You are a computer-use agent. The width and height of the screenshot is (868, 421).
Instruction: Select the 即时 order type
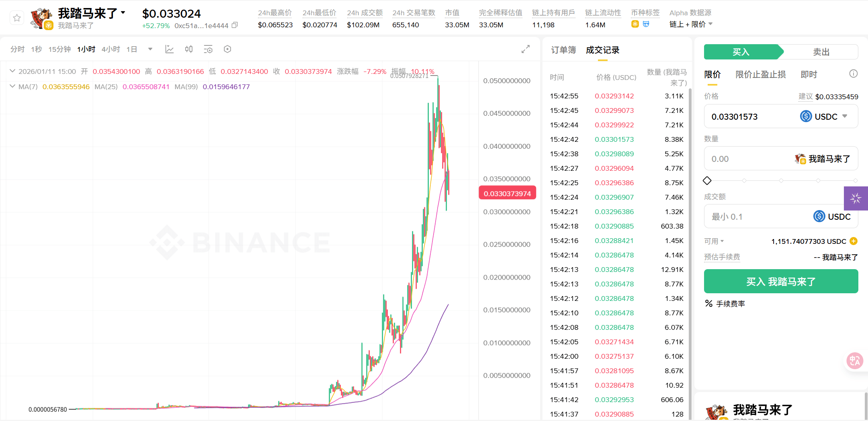[x=809, y=74]
